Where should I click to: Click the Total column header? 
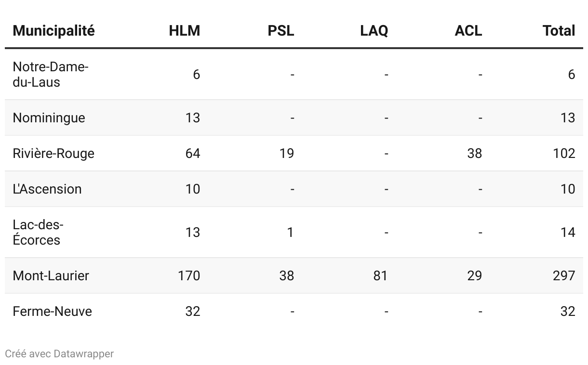pos(559,31)
